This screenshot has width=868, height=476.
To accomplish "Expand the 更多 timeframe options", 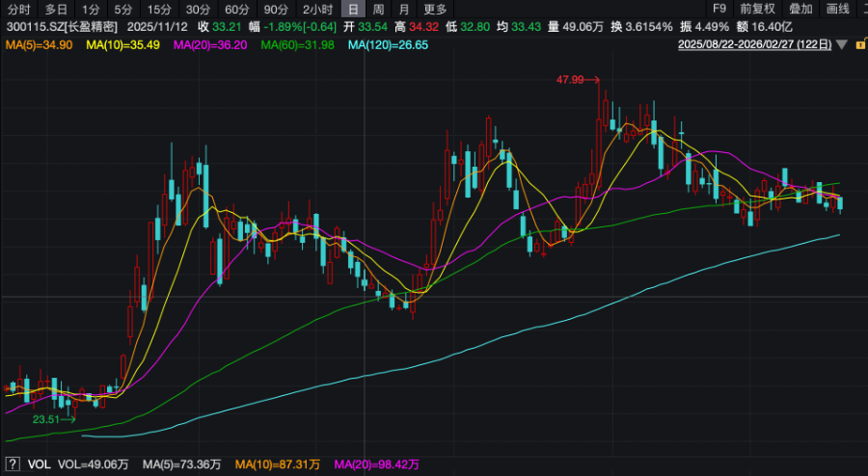I will (x=435, y=9).
